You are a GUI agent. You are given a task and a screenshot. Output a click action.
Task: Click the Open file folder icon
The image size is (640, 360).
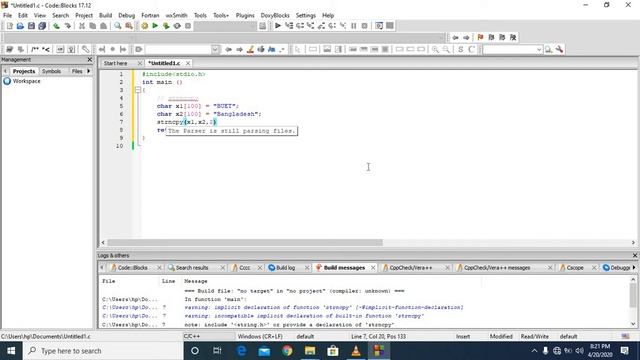[20, 26]
